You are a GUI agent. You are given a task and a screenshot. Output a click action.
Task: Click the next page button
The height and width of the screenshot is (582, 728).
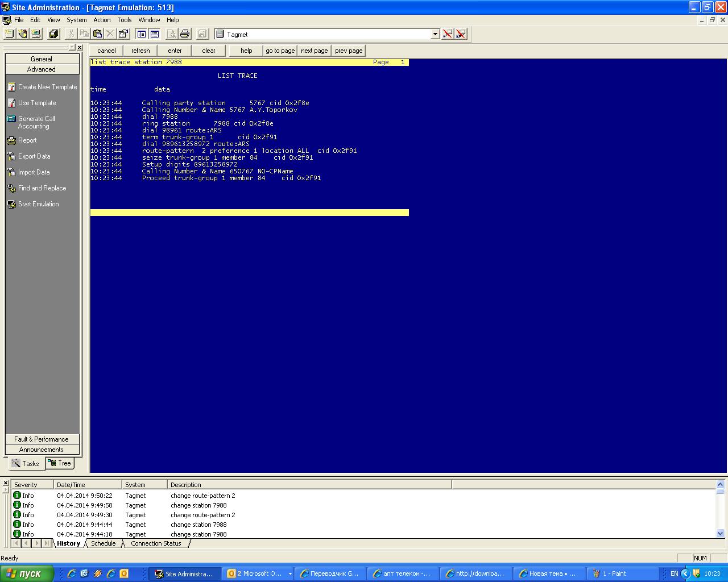point(315,51)
